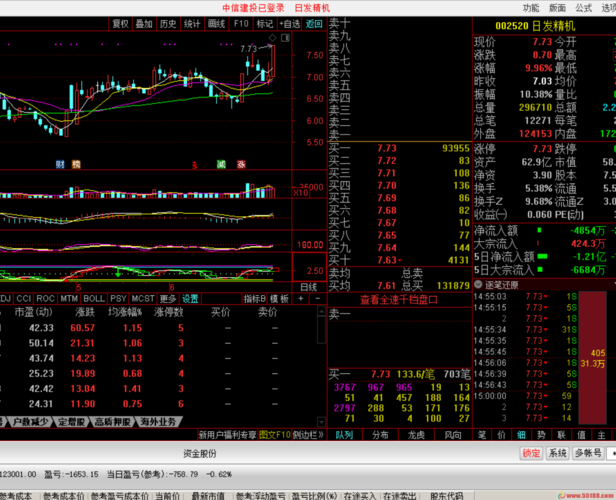
Task: Expand the +自选 watchlist dropdown
Action: [289, 23]
